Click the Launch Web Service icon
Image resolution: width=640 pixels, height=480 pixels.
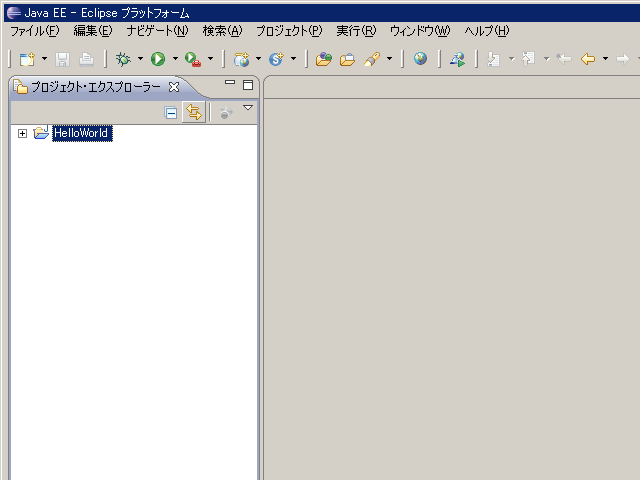(458, 59)
